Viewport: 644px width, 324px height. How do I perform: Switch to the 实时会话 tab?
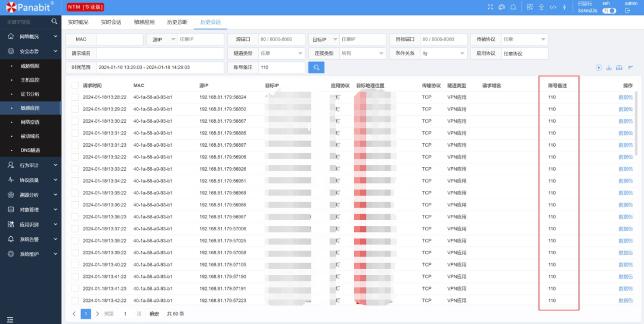(x=111, y=22)
